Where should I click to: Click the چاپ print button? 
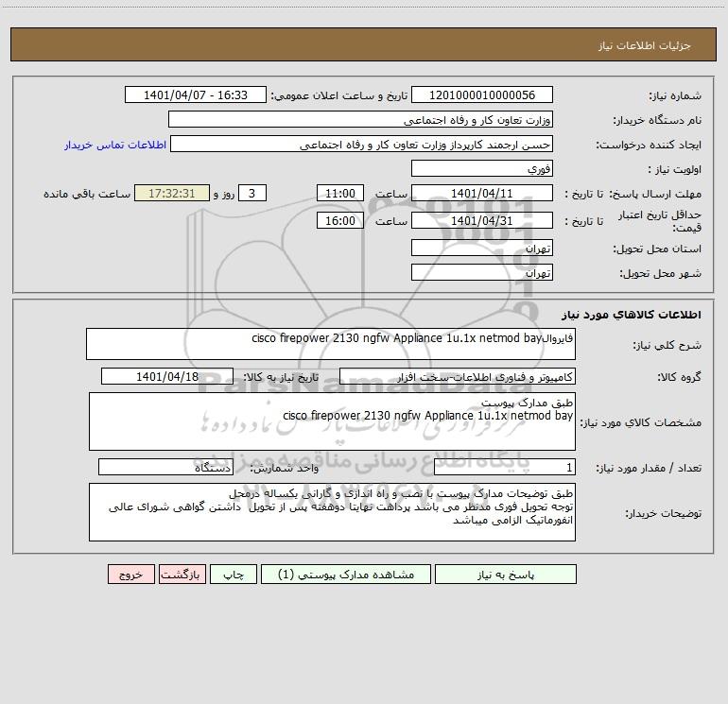[x=234, y=575]
